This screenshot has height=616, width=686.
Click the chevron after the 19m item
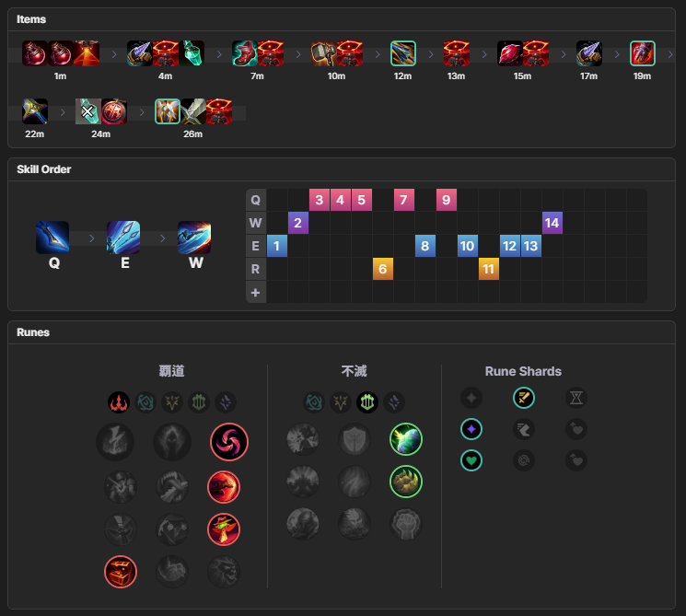(669, 54)
